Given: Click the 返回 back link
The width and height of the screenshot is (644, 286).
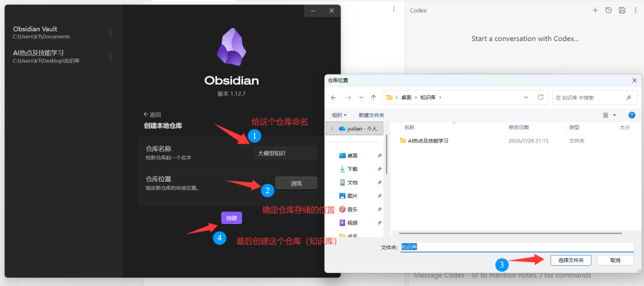Looking at the screenshot, I should [152, 114].
